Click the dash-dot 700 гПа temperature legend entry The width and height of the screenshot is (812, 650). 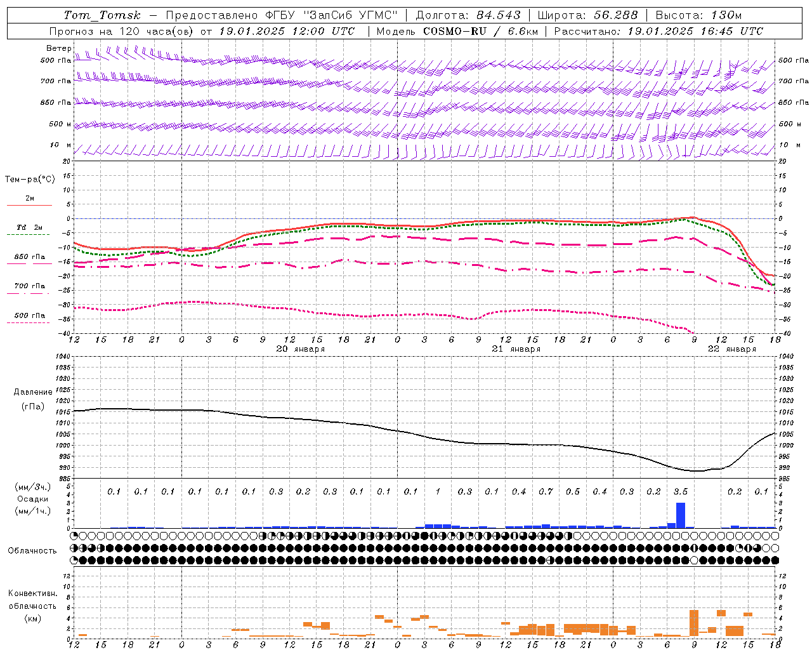29,286
